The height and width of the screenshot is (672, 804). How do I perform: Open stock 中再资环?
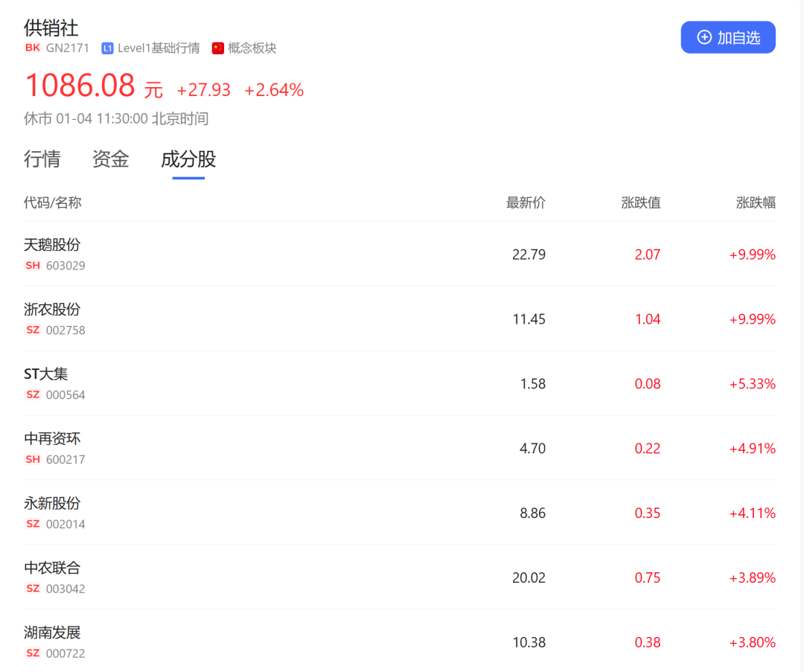pos(52,439)
